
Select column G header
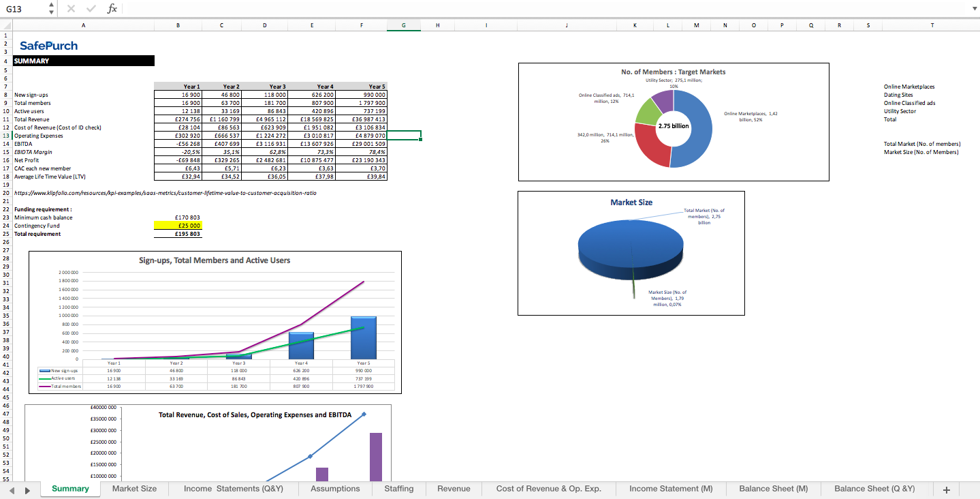point(404,25)
